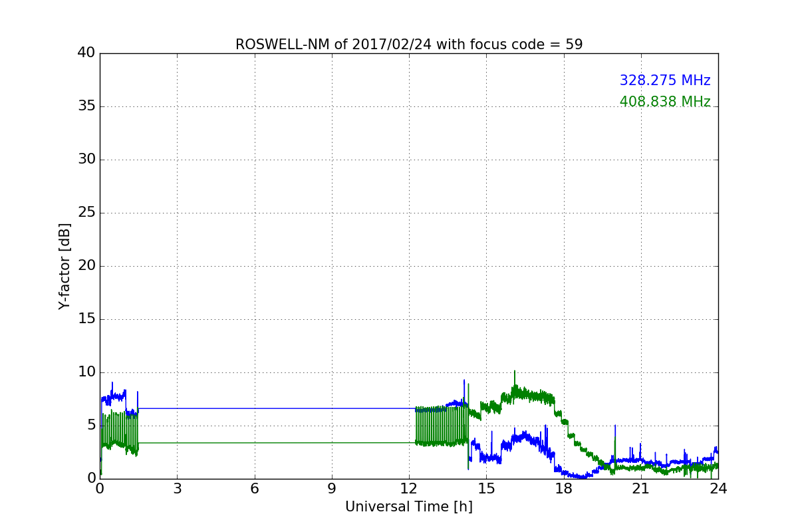This screenshot has height=532, width=798.
Task: Select the blue 328.275 MHz legend label
Action: (665, 80)
